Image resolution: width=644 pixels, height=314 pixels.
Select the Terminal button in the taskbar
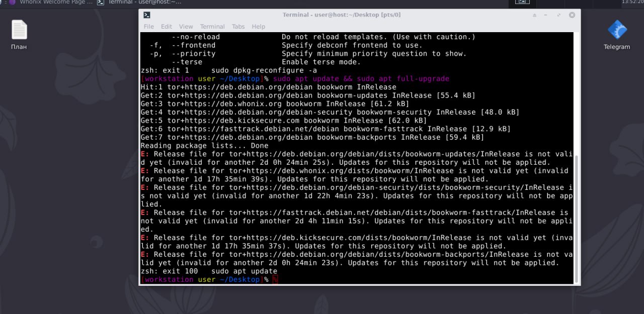coord(139,2)
